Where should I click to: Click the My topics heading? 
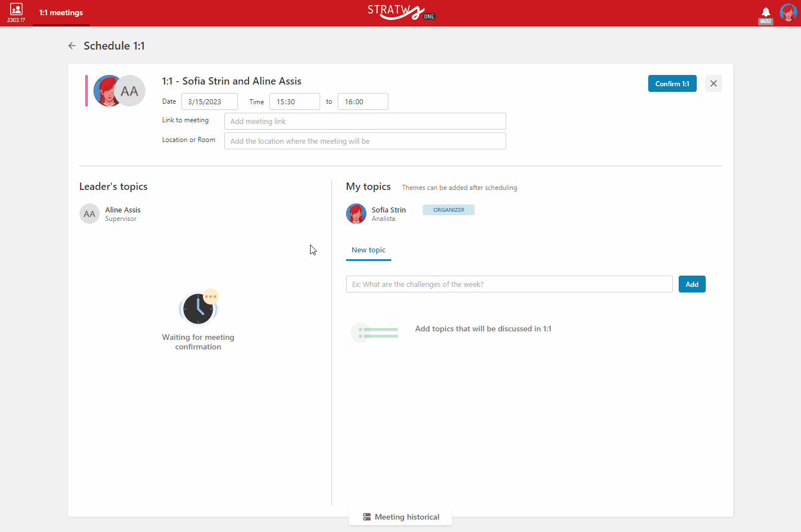click(369, 187)
